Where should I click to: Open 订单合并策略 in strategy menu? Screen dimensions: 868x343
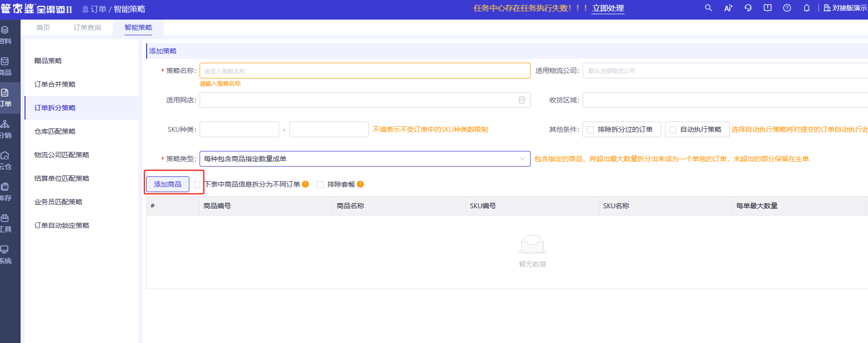click(81, 84)
